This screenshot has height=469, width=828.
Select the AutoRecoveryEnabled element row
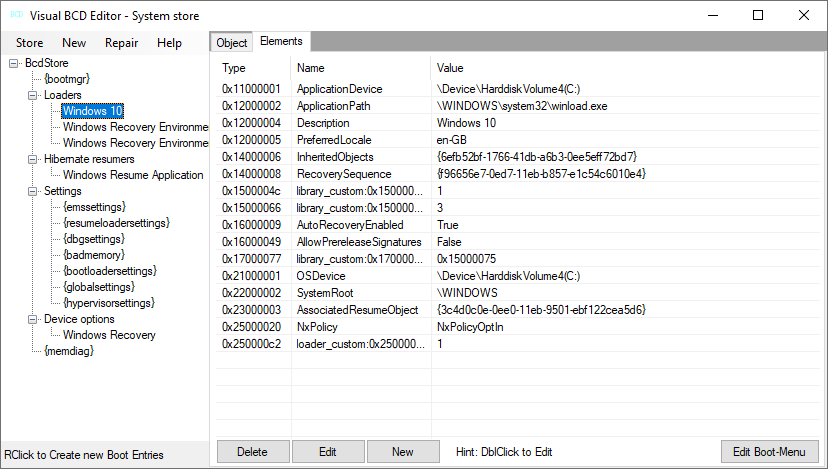pyautogui.click(x=519, y=225)
